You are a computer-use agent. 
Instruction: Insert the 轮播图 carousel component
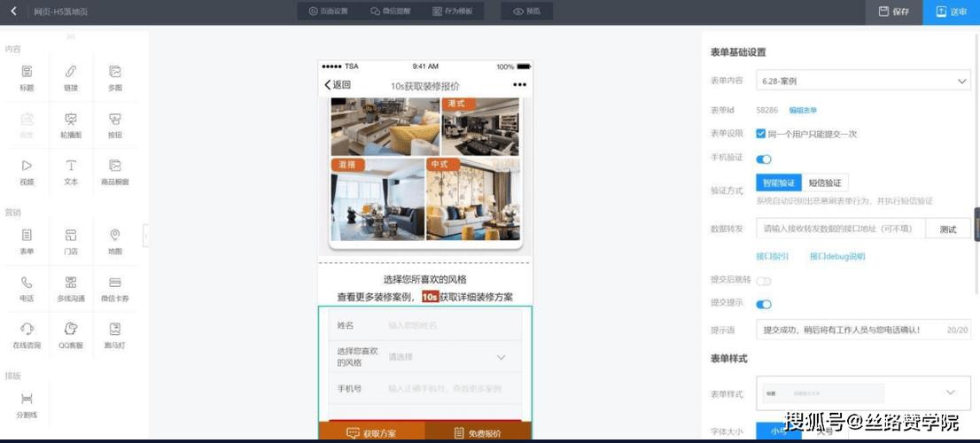pos(71,125)
